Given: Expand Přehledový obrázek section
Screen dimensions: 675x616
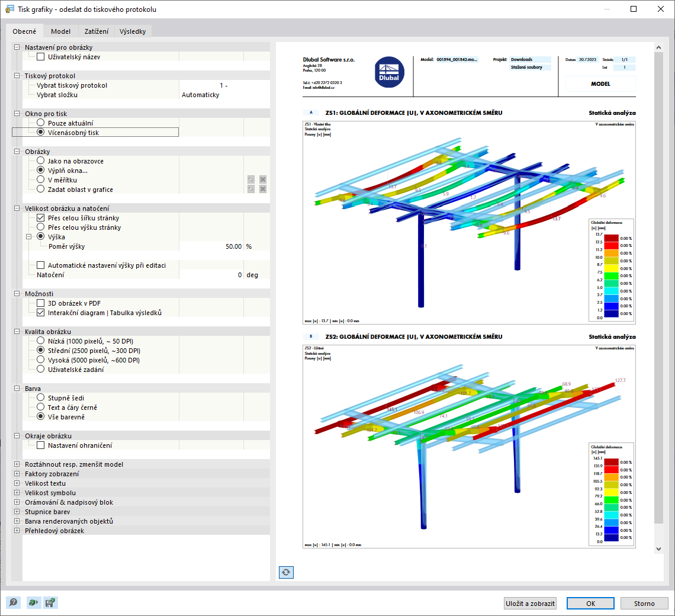Looking at the screenshot, I should [x=17, y=530].
